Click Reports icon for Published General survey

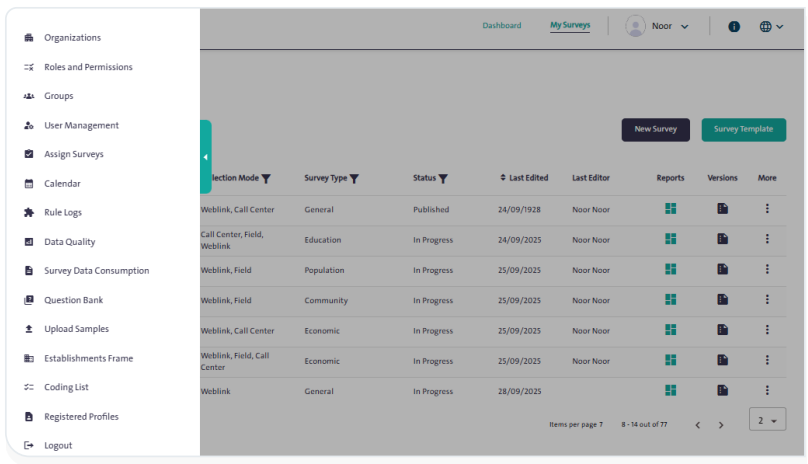coord(671,209)
